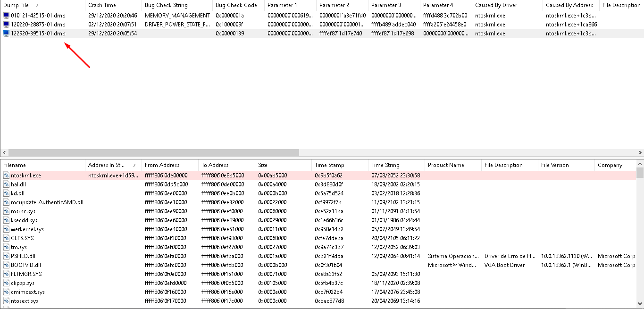This screenshot has height=309, width=644.
Task: Click the ksecdd.sys file icon
Action: pyautogui.click(x=6, y=220)
